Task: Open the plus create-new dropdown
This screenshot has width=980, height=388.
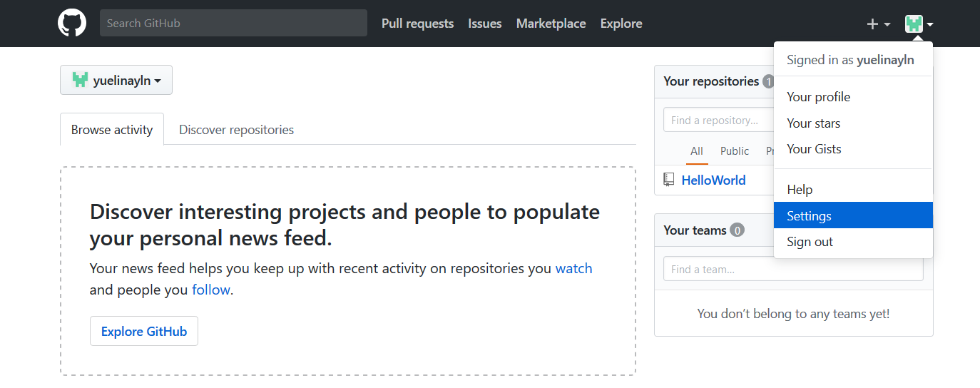Action: coord(878,24)
